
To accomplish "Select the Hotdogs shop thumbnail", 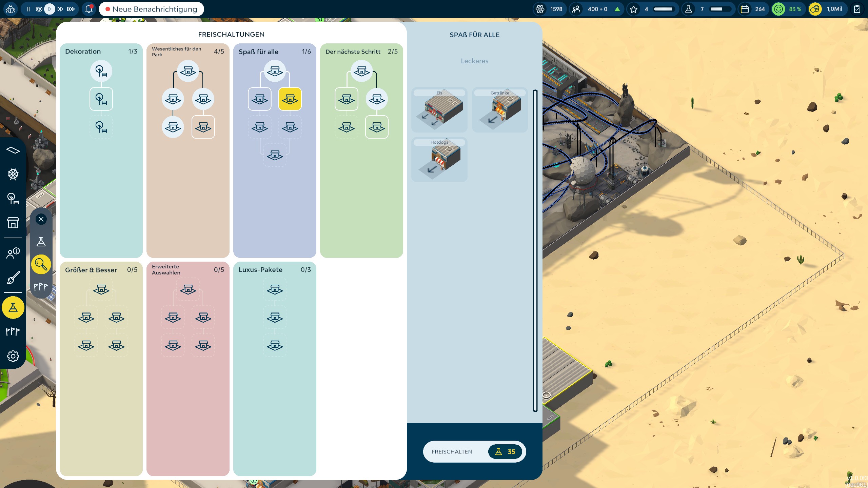I will click(x=439, y=160).
